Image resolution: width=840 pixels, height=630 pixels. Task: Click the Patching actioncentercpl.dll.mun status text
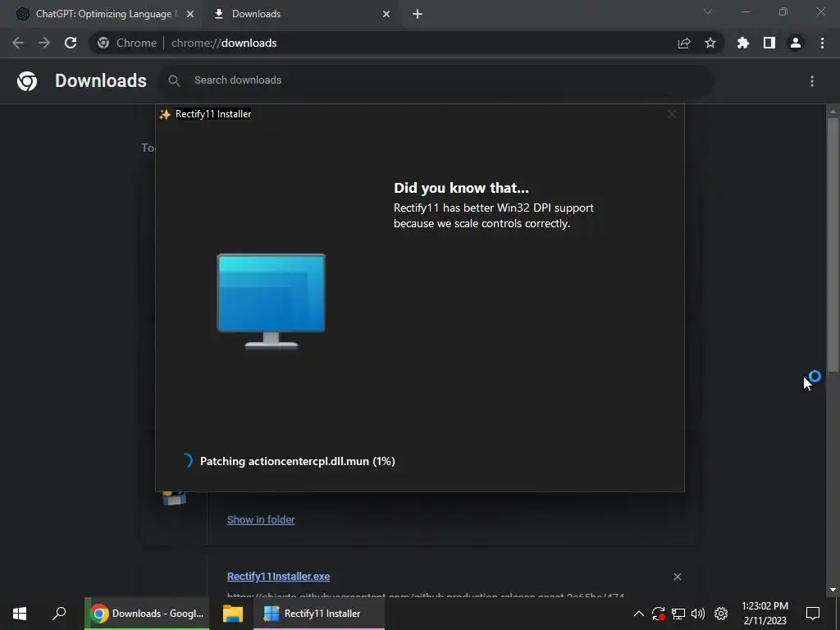click(x=297, y=461)
